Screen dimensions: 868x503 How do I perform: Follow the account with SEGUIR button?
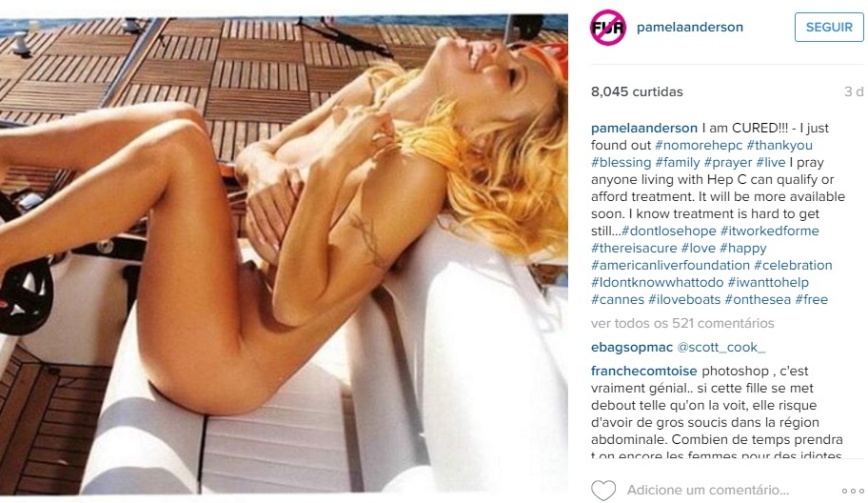[x=829, y=27]
